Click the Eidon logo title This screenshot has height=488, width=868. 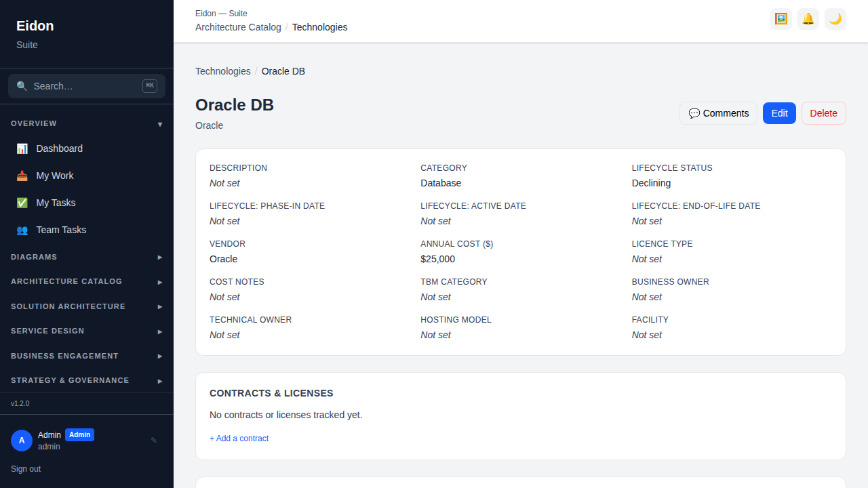(35, 26)
